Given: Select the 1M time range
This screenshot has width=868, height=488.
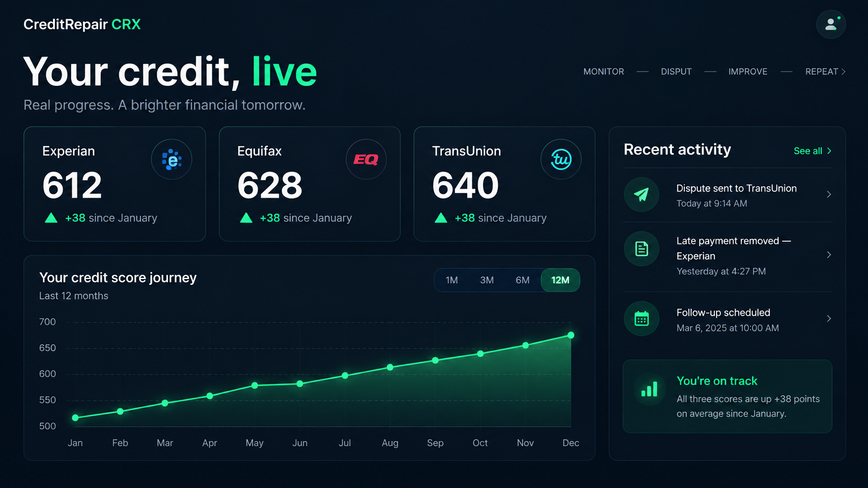Looking at the screenshot, I should coord(452,280).
